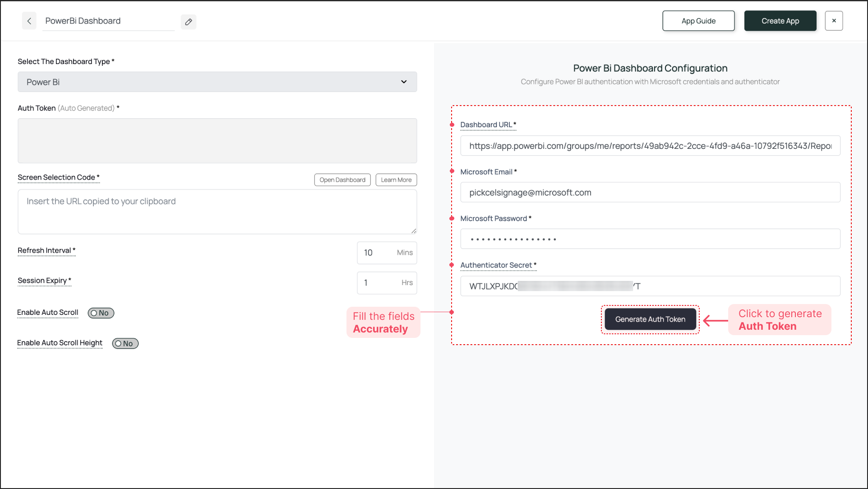Click the dropdown chevron beside Power Bi
Image resolution: width=868 pixels, height=489 pixels.
point(404,82)
